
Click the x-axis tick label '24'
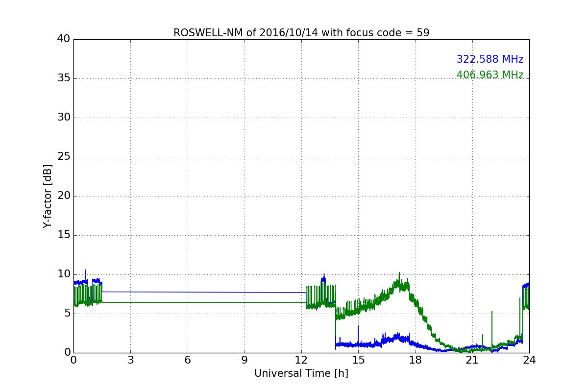click(x=529, y=360)
